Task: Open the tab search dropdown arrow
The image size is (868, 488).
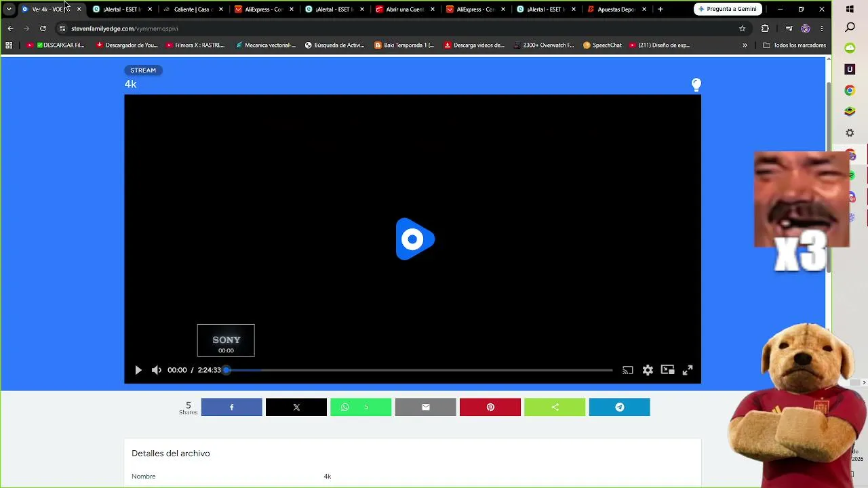Action: [9, 9]
